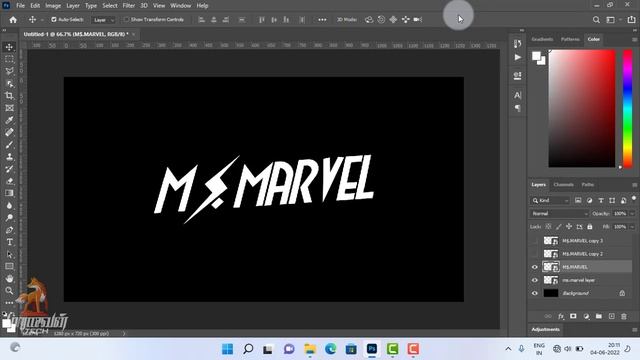
Task: Toggle the lock all padlock icon
Action: (x=590, y=227)
